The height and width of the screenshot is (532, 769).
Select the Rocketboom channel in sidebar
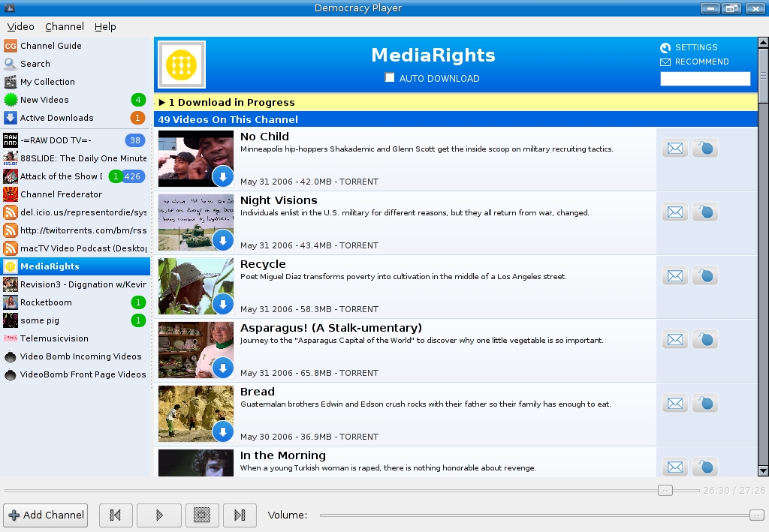click(x=46, y=302)
